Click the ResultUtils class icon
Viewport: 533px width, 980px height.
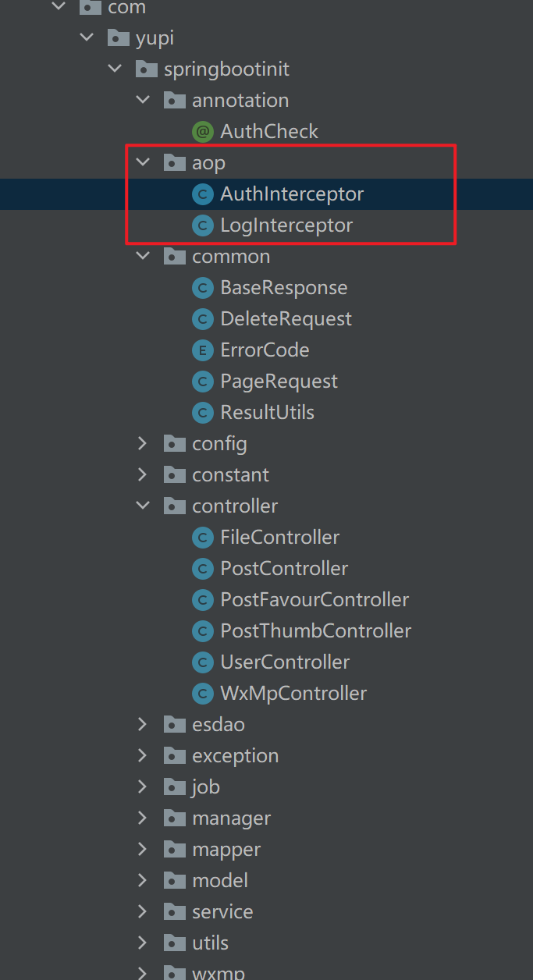pyautogui.click(x=202, y=413)
